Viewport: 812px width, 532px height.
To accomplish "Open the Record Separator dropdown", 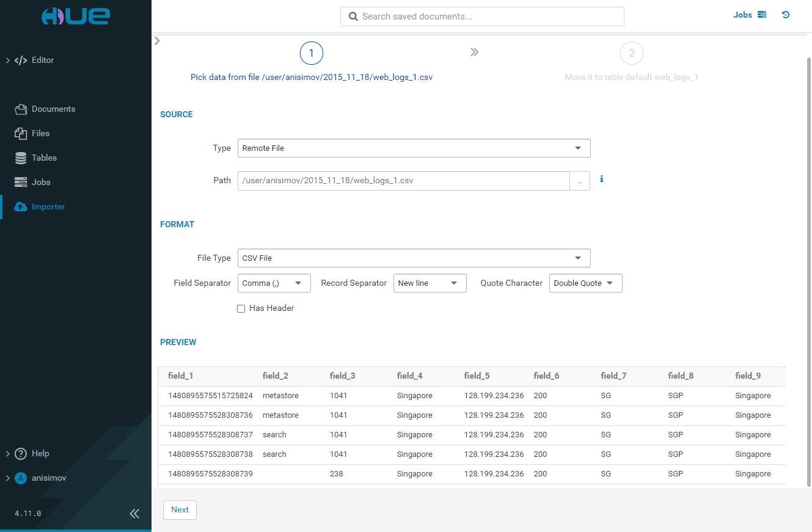I will [x=430, y=283].
